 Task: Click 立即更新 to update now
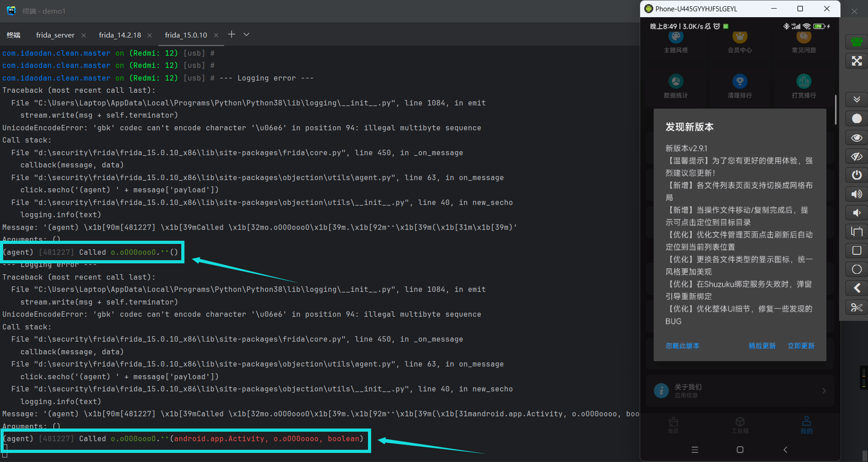[801, 346]
